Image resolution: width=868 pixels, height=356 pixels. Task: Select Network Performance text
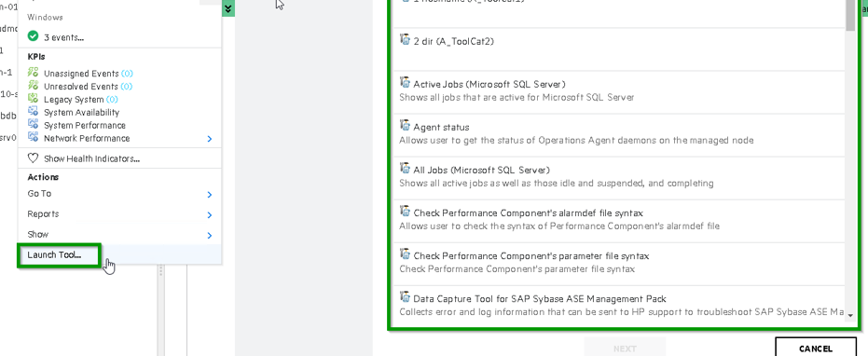pos(87,139)
